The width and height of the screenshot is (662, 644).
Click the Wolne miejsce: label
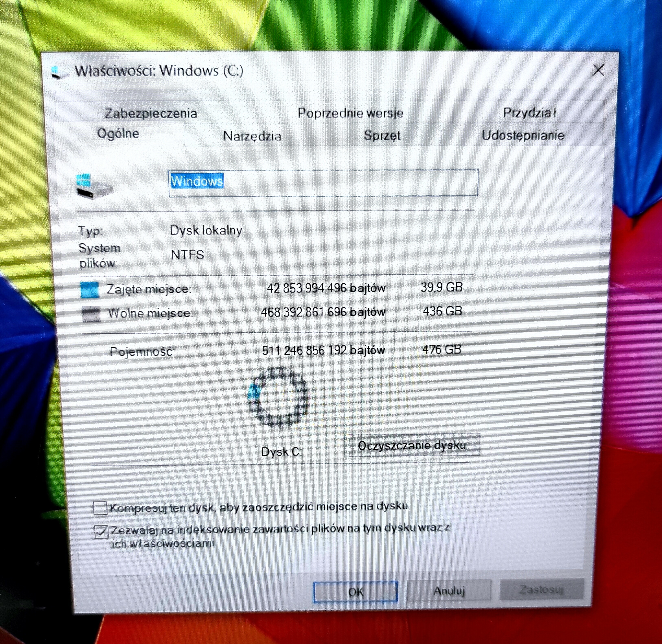[150, 313]
